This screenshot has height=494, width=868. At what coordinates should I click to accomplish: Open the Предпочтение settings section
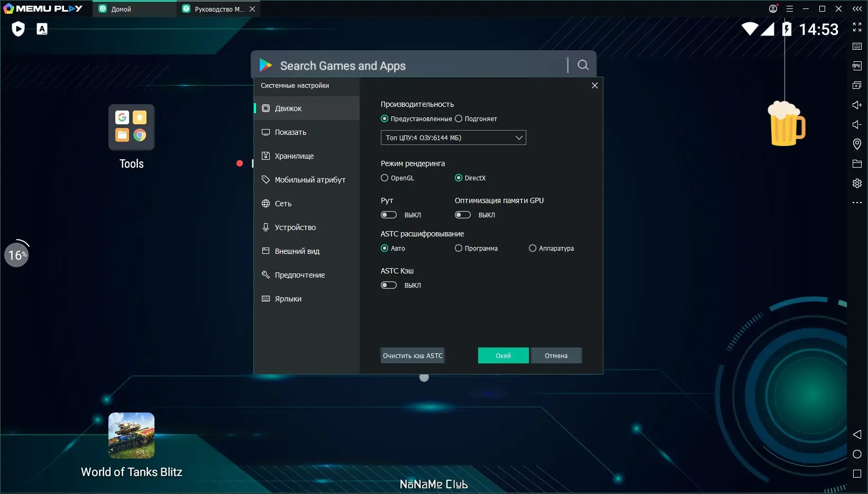pyautogui.click(x=307, y=275)
